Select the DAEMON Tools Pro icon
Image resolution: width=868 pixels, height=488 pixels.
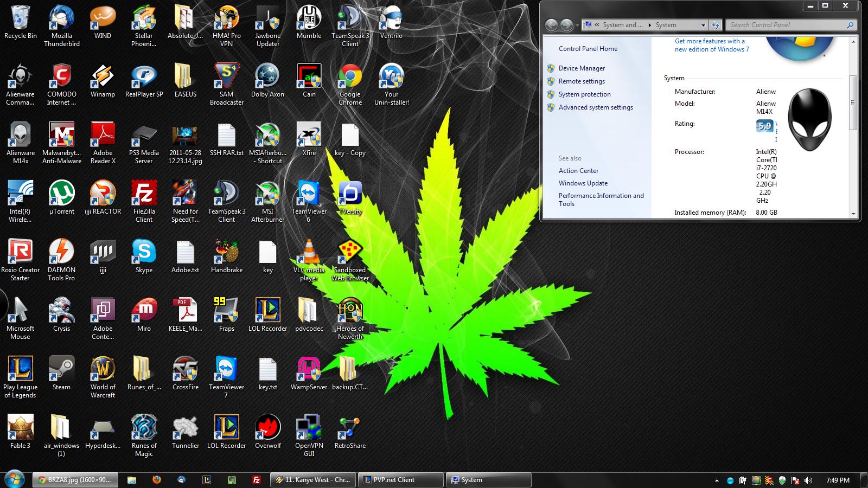click(x=61, y=253)
